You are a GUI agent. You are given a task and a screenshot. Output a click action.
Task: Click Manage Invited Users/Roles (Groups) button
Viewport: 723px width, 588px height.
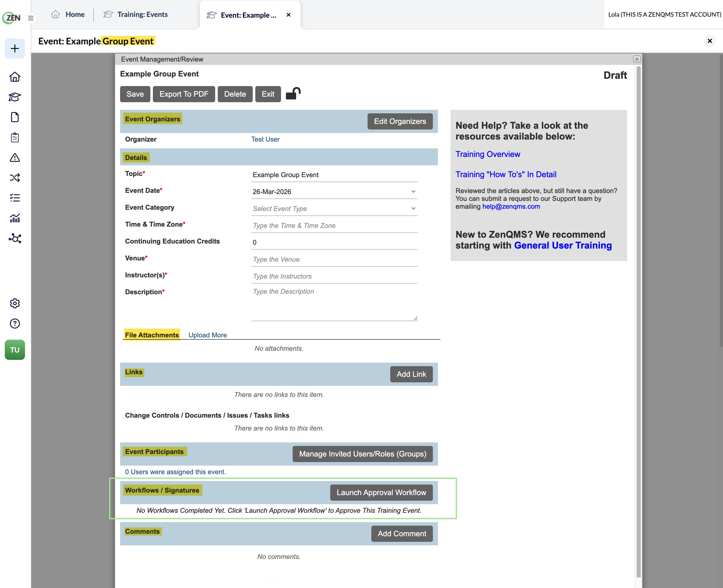[363, 454]
